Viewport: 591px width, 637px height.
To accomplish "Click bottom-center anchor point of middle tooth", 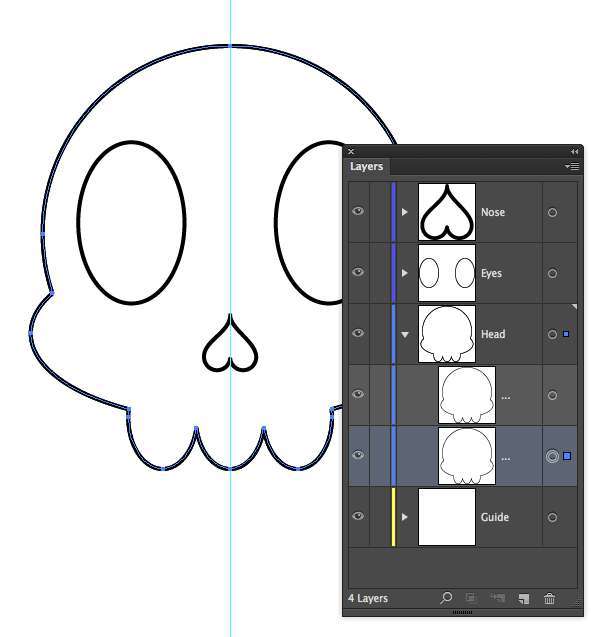I will point(230,469).
